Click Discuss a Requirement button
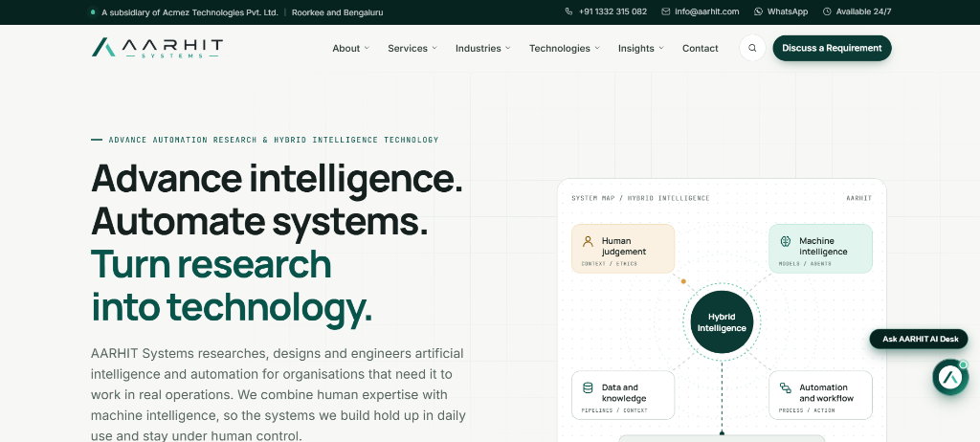Screen dimensions: 980x442 coord(832,48)
